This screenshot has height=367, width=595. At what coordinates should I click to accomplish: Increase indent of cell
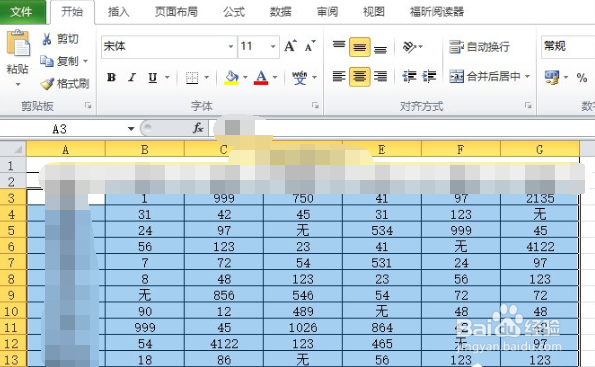pyautogui.click(x=429, y=77)
